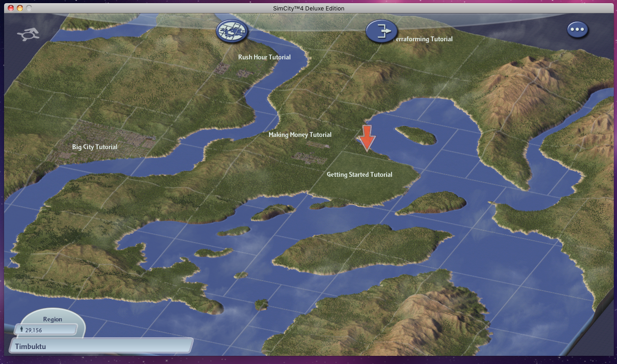Select the Rush Hour Tutorial city
Screen dimensions: 617x364
coord(264,57)
